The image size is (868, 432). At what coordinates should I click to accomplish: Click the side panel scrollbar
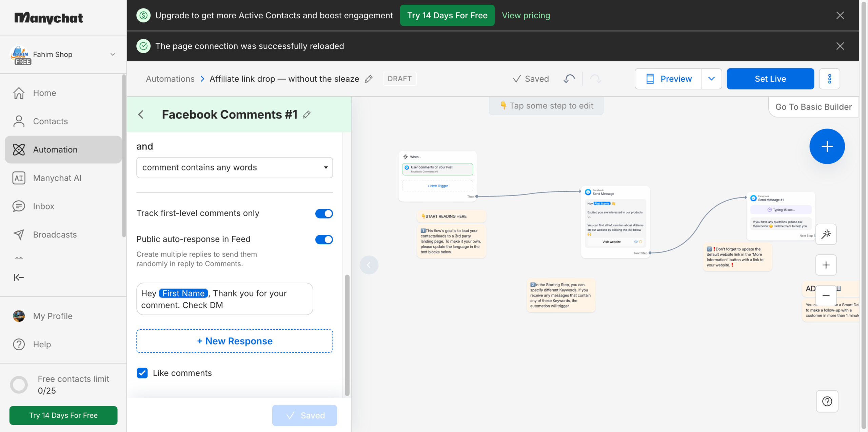[x=347, y=335]
